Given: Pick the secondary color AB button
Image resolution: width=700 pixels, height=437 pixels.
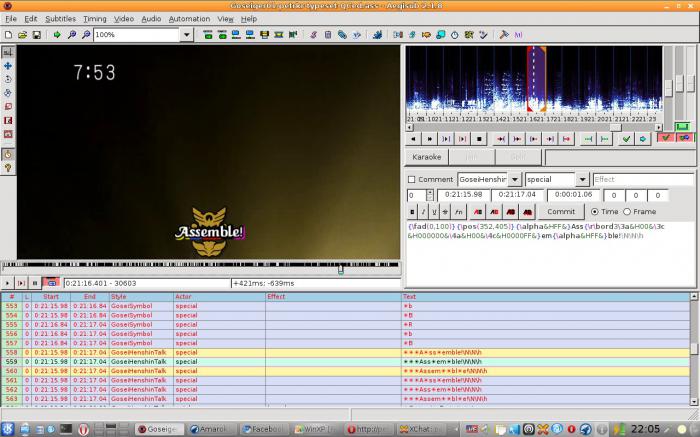Looking at the screenshot, I should click(494, 212).
